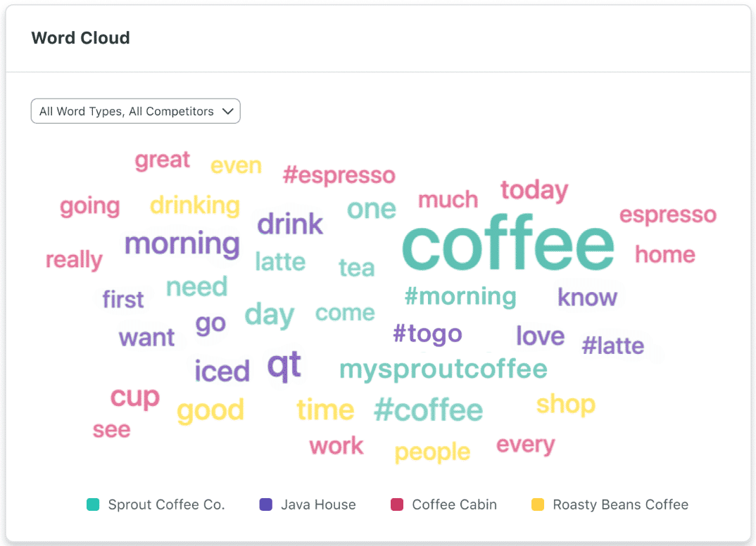
Task: Click the yellow word "drinking"
Action: point(195,205)
